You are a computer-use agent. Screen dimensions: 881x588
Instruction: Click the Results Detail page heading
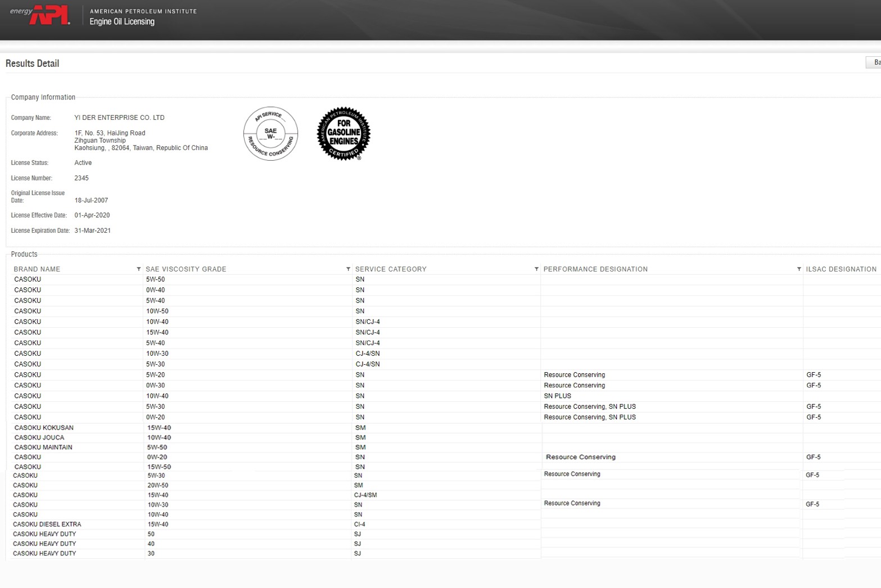coord(32,64)
